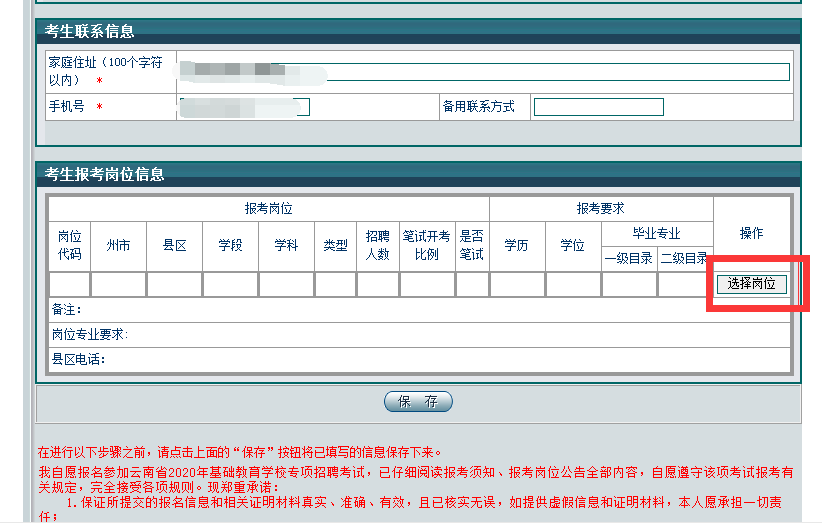The height and width of the screenshot is (526, 822).
Task: Click the 县区 field in table row
Action: (x=174, y=285)
